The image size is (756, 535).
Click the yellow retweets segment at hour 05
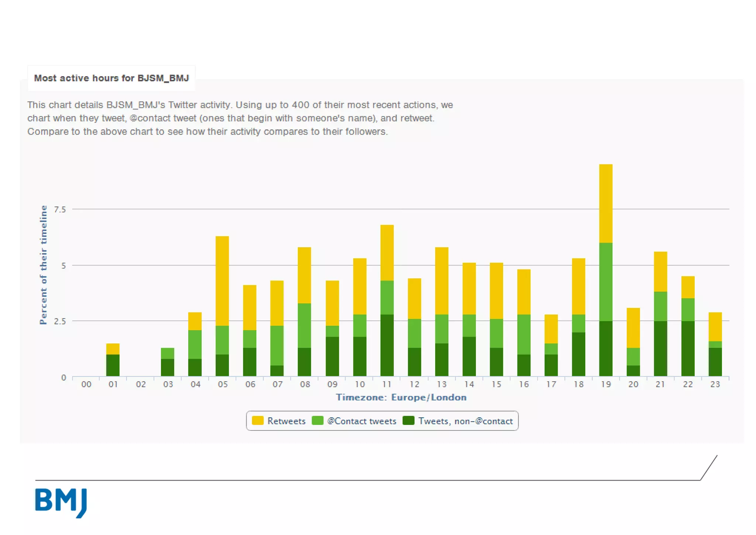click(x=222, y=281)
